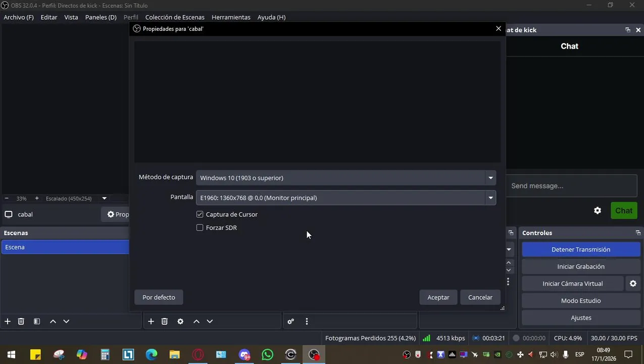Zoom in preview with plus icon
This screenshot has width=644, height=364.
[36, 198]
